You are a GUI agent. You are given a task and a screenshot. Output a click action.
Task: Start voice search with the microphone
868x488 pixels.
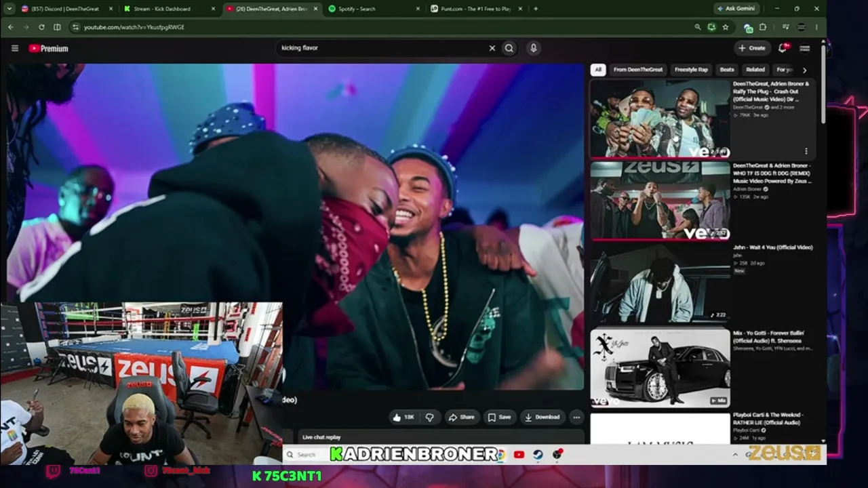pyautogui.click(x=534, y=48)
